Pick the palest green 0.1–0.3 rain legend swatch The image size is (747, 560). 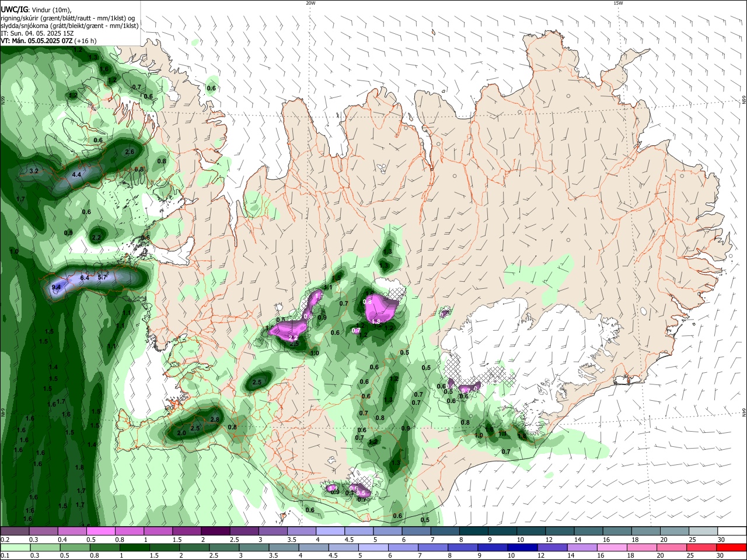pos(15,547)
